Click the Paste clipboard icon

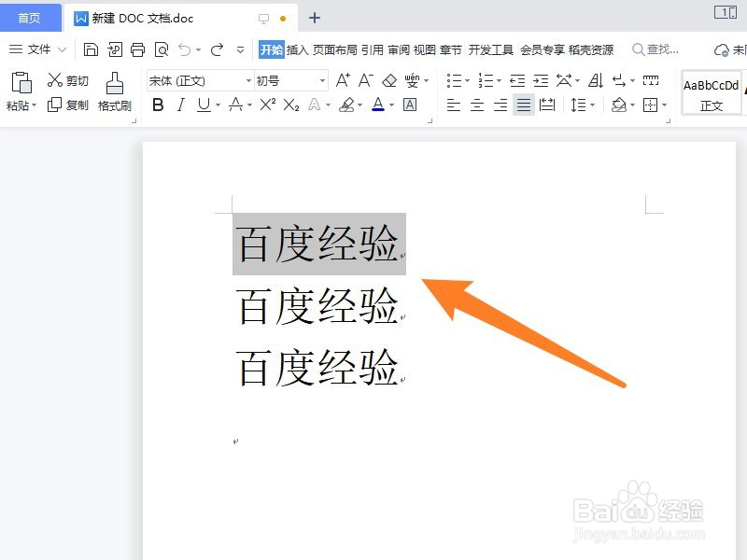tap(21, 82)
